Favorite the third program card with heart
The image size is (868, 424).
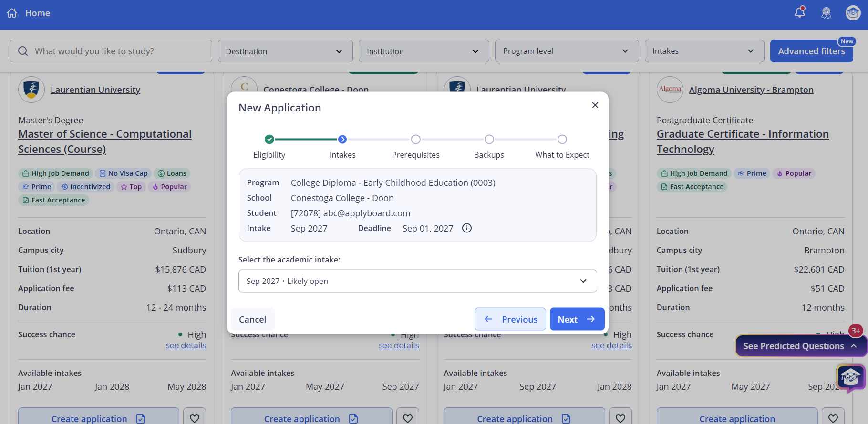620,418
